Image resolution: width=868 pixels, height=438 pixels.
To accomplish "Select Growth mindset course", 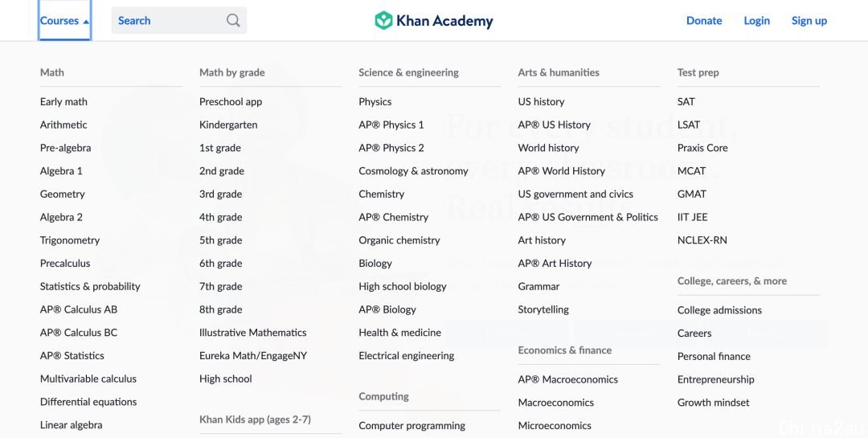I will tap(714, 403).
